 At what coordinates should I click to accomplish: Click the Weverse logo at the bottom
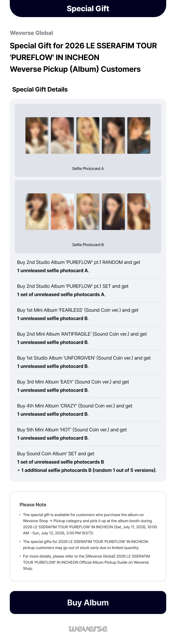point(88,628)
